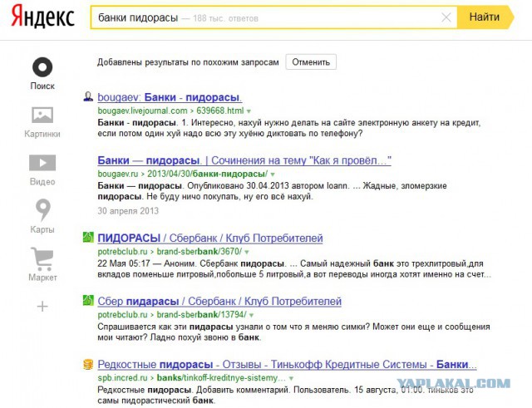Open the Тинькофф Кредитные Системы result title
Screen dimensions: 532x408
click(287, 365)
